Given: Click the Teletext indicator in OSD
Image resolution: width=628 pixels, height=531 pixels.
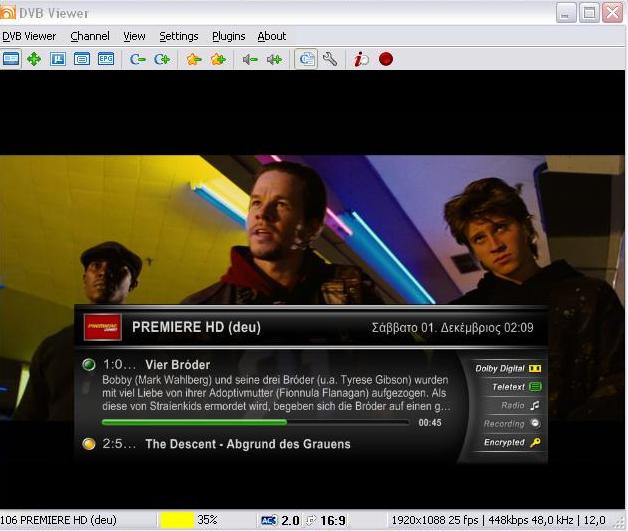Looking at the screenshot, I should point(517,387).
